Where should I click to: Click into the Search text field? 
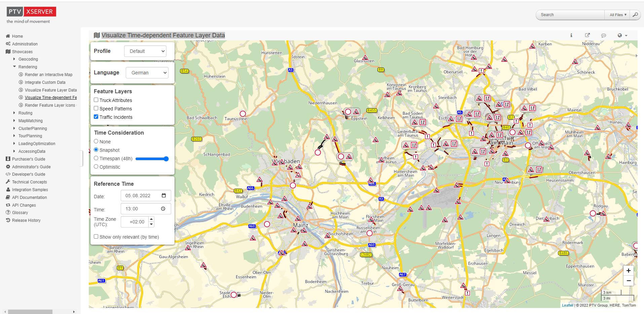point(570,15)
